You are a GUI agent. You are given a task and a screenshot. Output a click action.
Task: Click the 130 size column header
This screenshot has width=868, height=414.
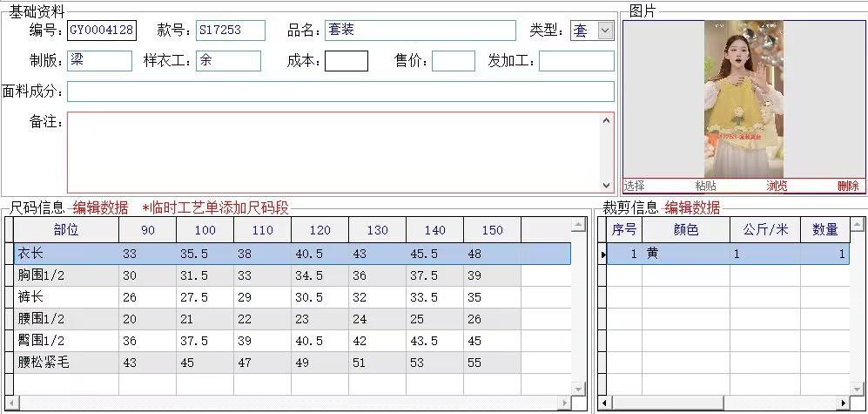[x=378, y=230]
